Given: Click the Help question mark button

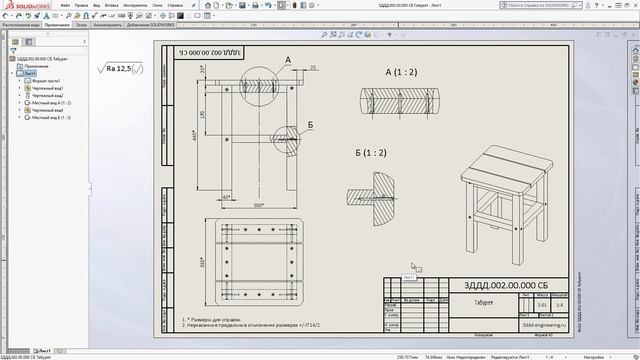Looking at the screenshot, I should [x=596, y=5].
